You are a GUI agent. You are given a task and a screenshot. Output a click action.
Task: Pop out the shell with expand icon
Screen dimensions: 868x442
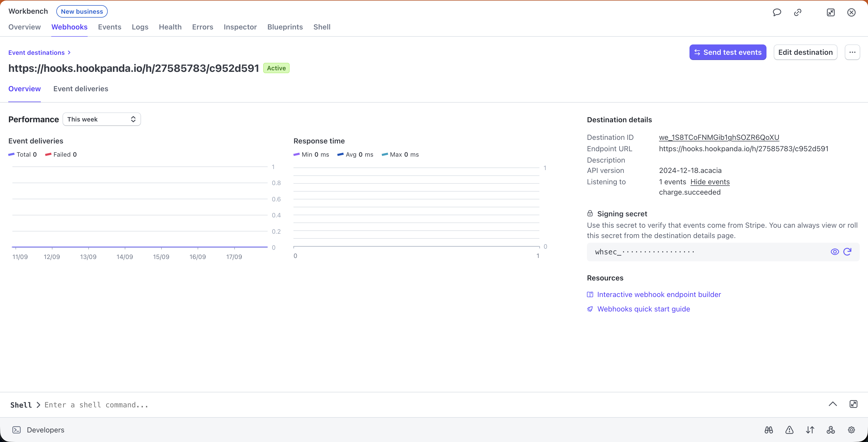tap(853, 404)
